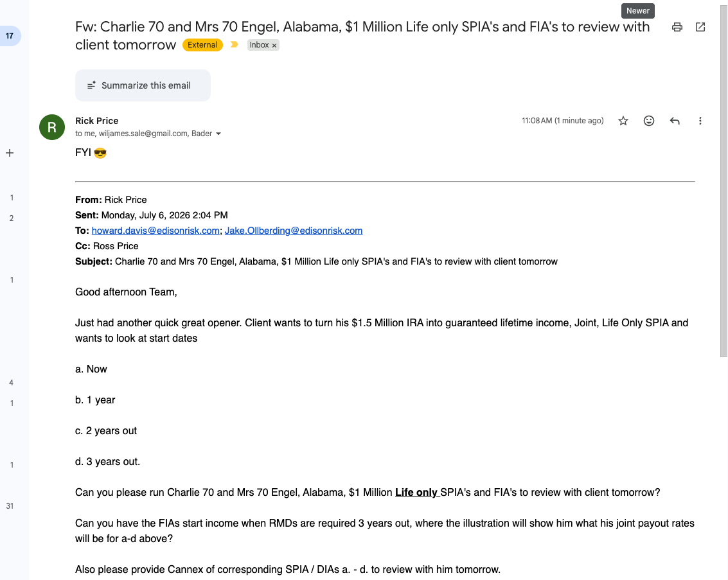Expand recipient details arrow next to Bader
728x580 pixels.
tap(218, 134)
